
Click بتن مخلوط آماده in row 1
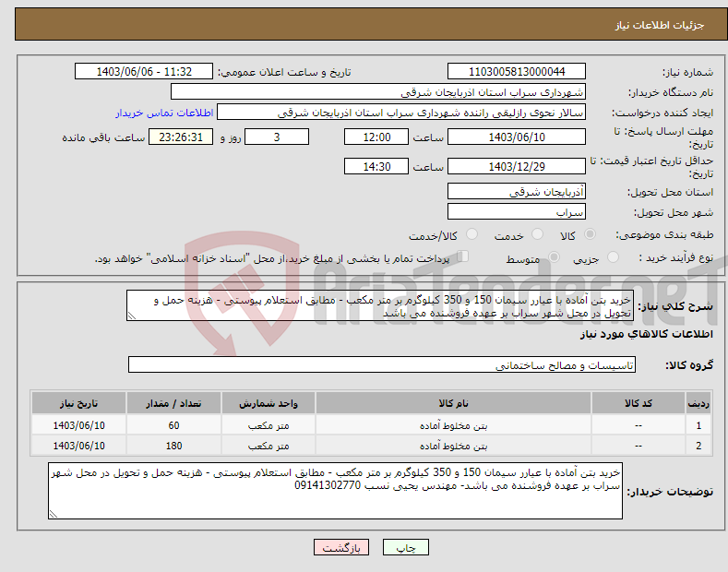(454, 425)
